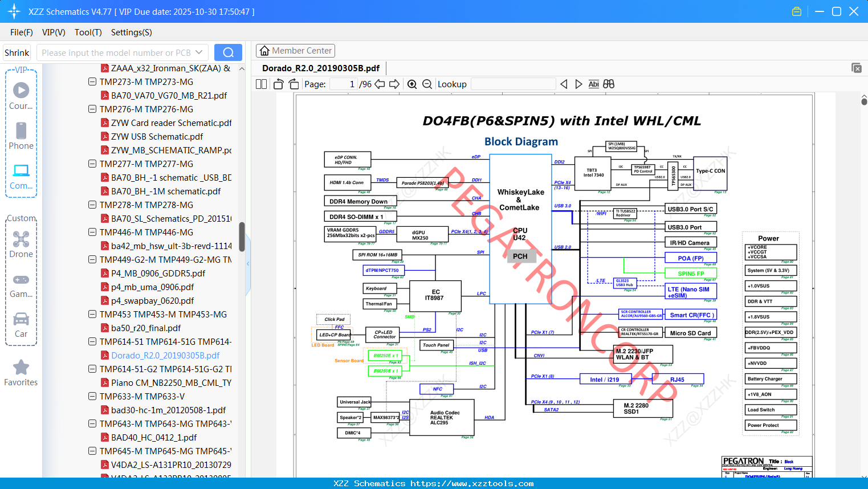Click the file tree vertical scrollbar thumb
Image resolution: width=868 pixels, height=489 pixels.
pyautogui.click(x=242, y=237)
